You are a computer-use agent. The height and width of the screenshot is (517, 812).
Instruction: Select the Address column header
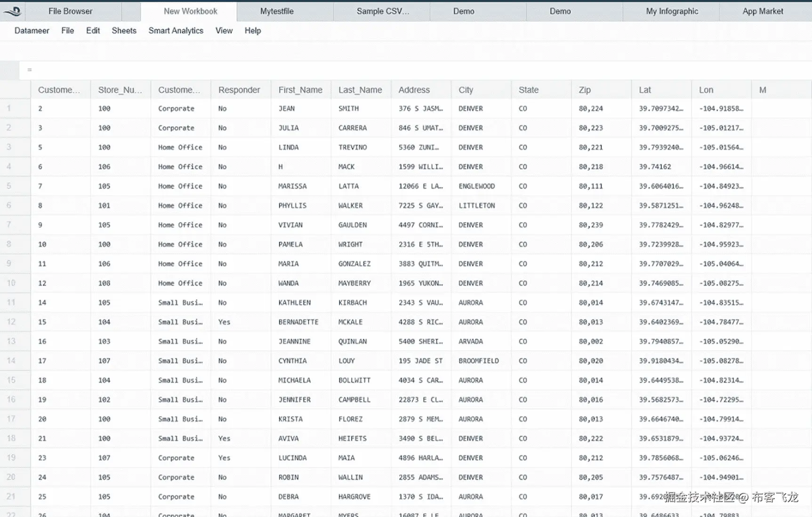(421, 90)
